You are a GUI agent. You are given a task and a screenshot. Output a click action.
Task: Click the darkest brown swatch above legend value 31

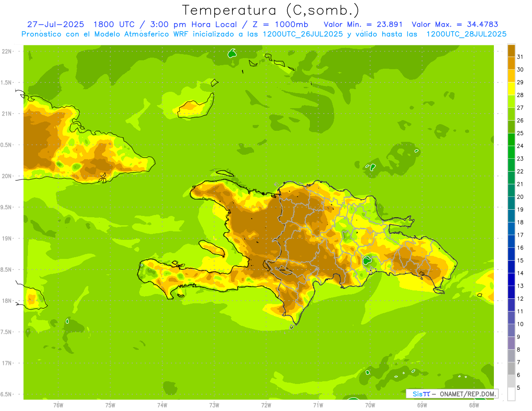pyautogui.click(x=511, y=50)
